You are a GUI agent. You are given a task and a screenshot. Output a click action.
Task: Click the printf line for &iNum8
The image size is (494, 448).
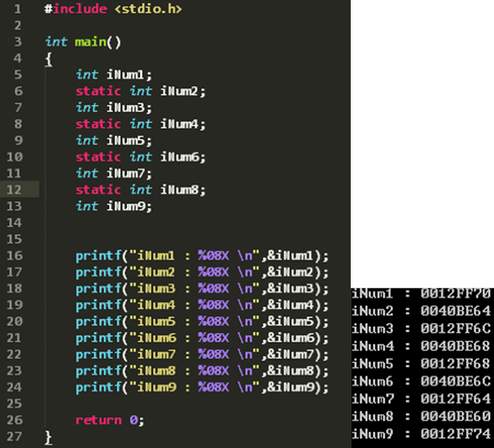click(202, 371)
